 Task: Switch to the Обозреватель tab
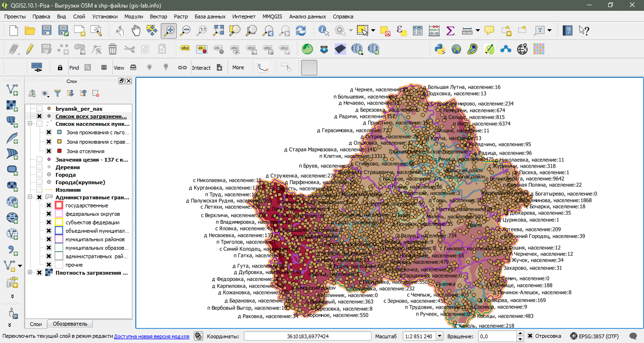(70, 324)
